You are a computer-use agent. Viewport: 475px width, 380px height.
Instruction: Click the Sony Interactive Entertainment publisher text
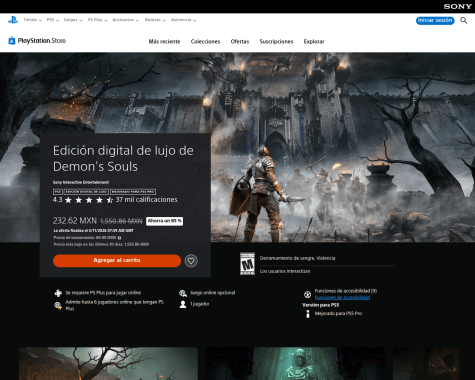(81, 182)
